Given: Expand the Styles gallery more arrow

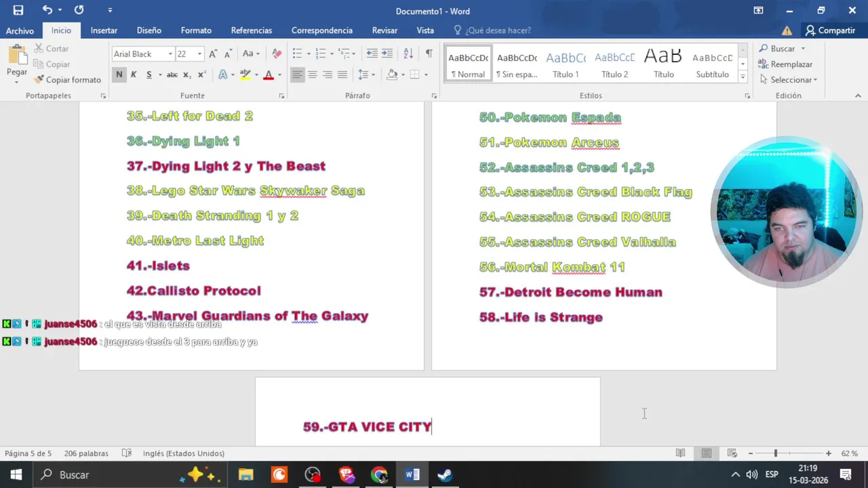Looking at the screenshot, I should (x=743, y=77).
